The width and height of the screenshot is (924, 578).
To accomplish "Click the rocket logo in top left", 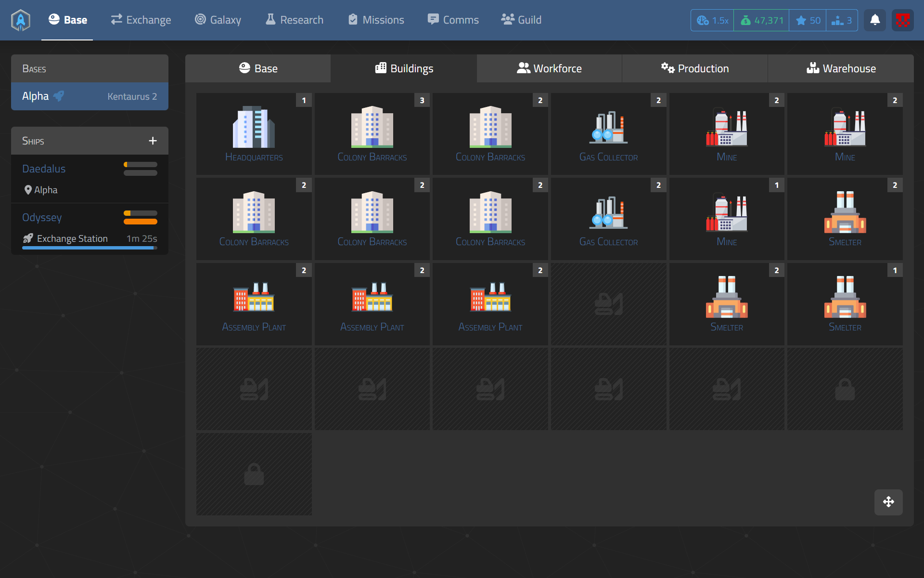I will click(x=21, y=20).
